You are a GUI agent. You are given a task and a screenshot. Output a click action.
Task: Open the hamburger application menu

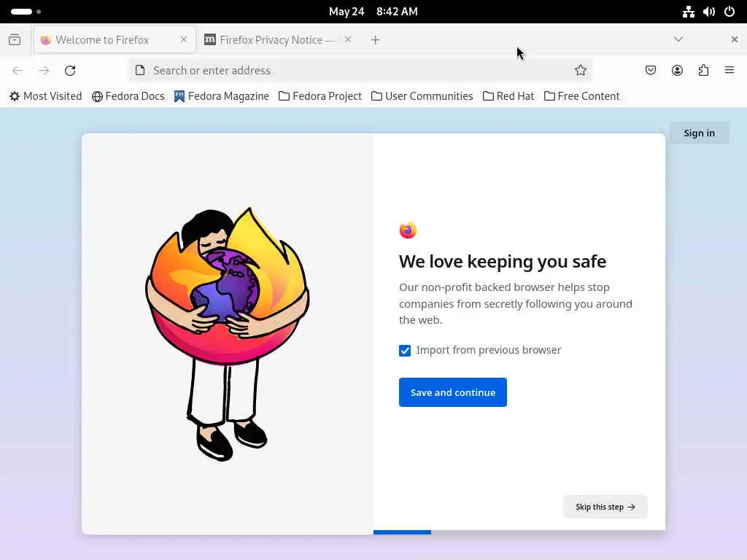pos(729,70)
